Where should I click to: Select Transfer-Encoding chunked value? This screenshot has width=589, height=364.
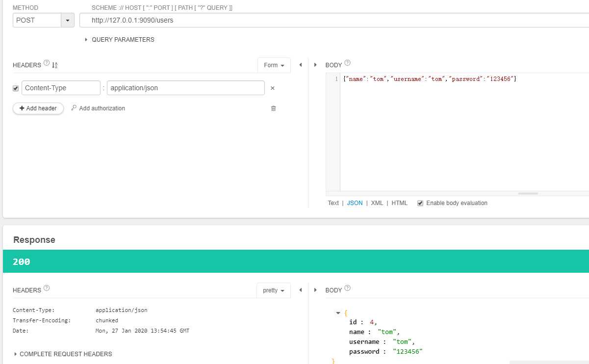(x=107, y=320)
